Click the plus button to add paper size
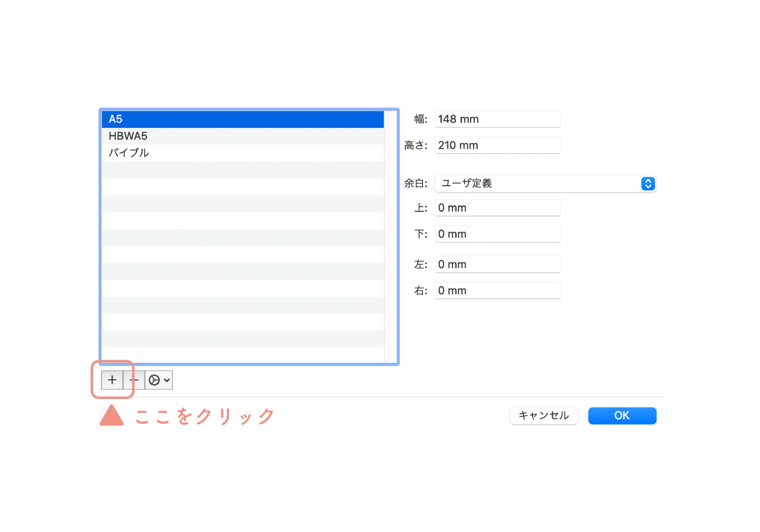 (112, 380)
